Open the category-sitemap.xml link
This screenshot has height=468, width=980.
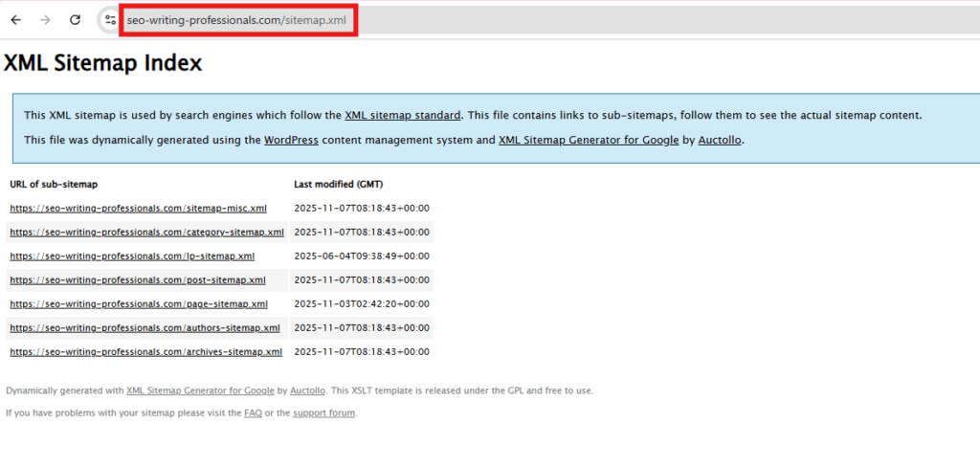146,232
